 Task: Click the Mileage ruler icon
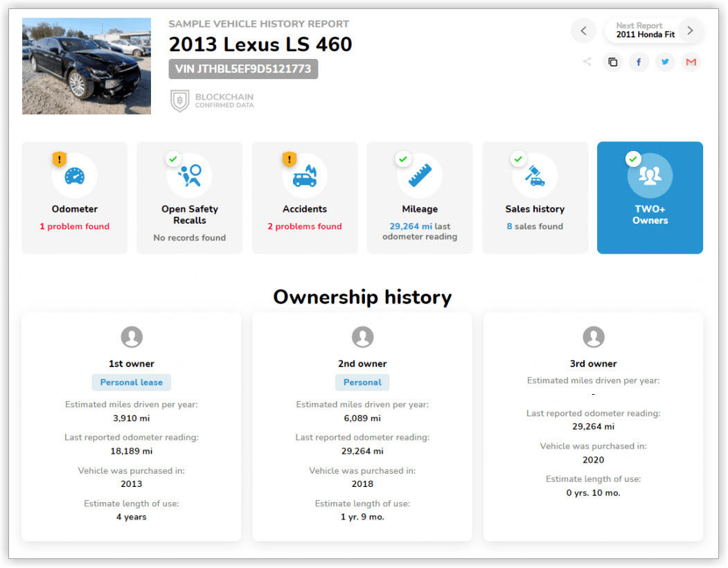point(420,175)
